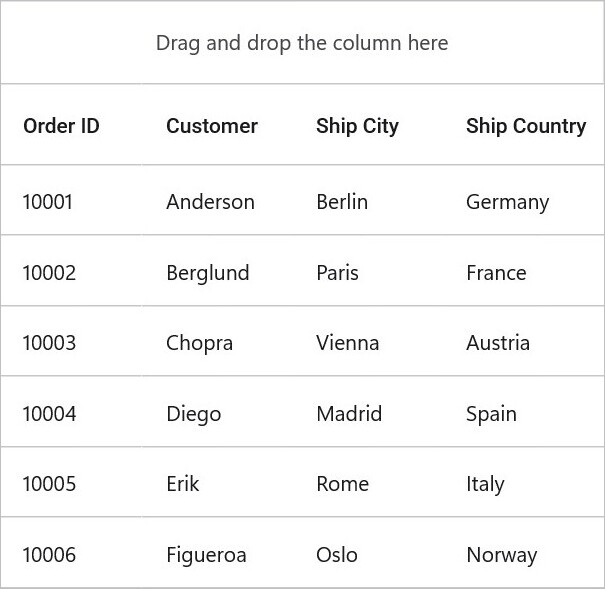Click the Anderson customer cell
This screenshot has width=605, height=589.
pos(217,200)
